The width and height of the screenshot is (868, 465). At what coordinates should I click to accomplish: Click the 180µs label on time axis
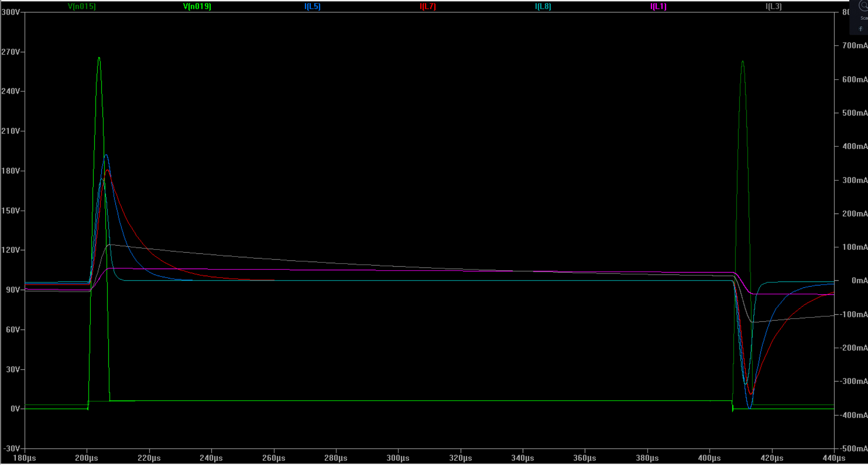click(25, 458)
